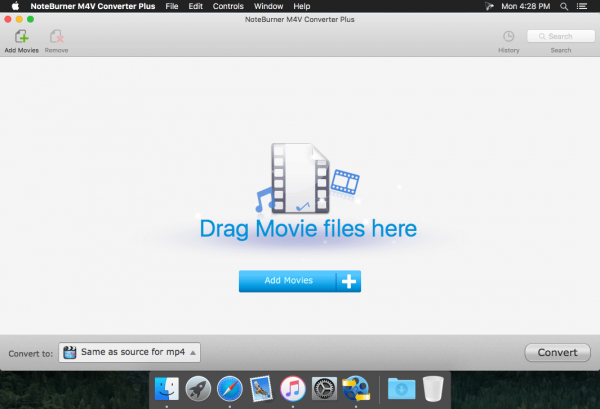
Task: Click the Convert button
Action: (x=557, y=352)
